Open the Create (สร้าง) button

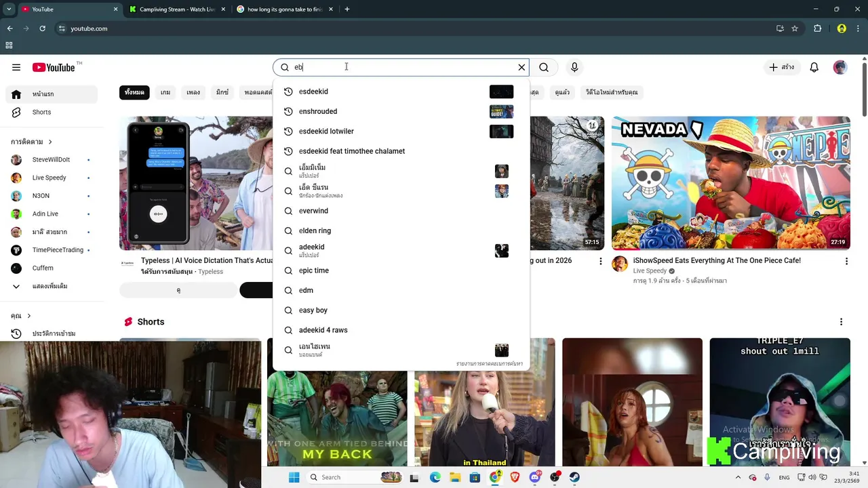[x=781, y=67]
